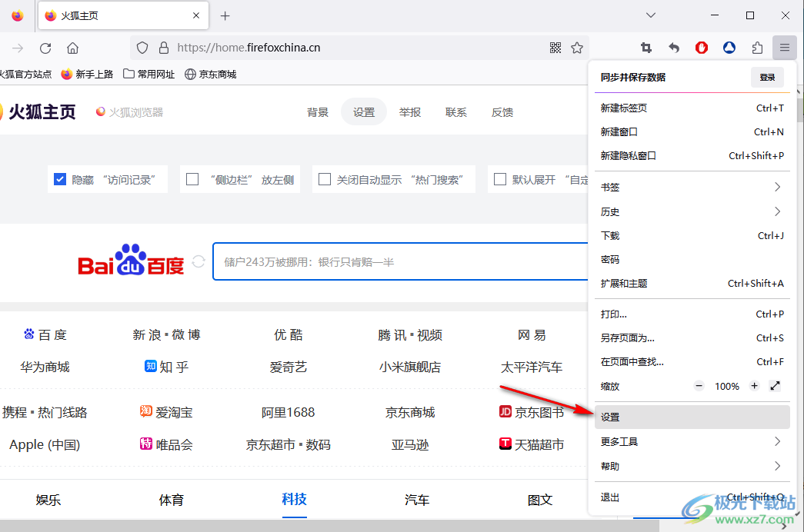This screenshot has width=804, height=532.
Task: Uncheck 隐藏 "访问记录" checkbox
Action: coord(60,179)
